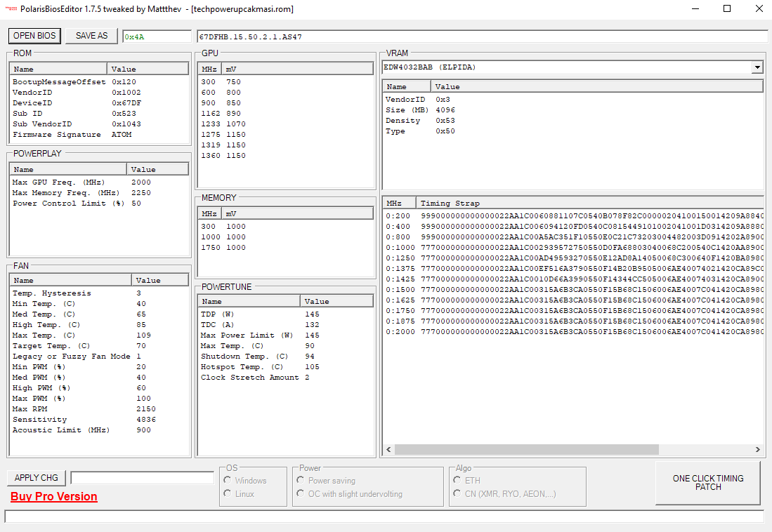Click the BIOS version string field
Screen dimensions: 772x532
483,36
